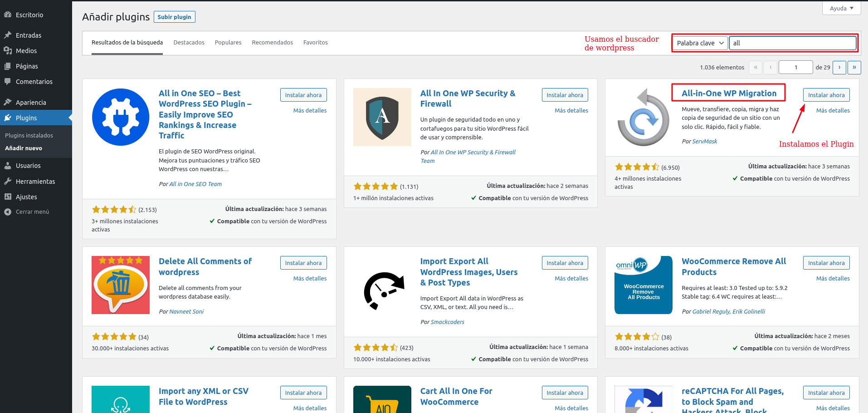Click the All-in-One WP Migration title link

click(x=729, y=93)
